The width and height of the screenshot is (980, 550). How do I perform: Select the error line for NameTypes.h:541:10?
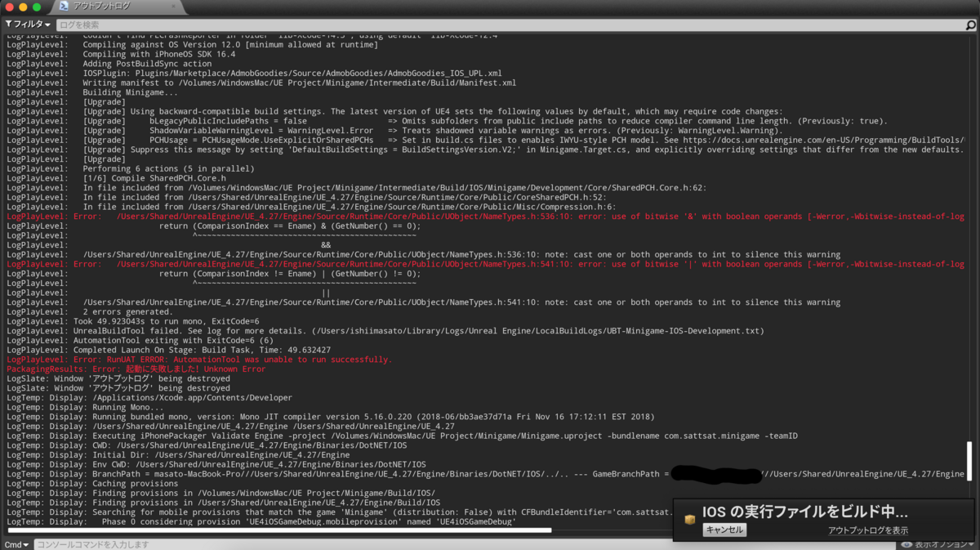point(485,264)
